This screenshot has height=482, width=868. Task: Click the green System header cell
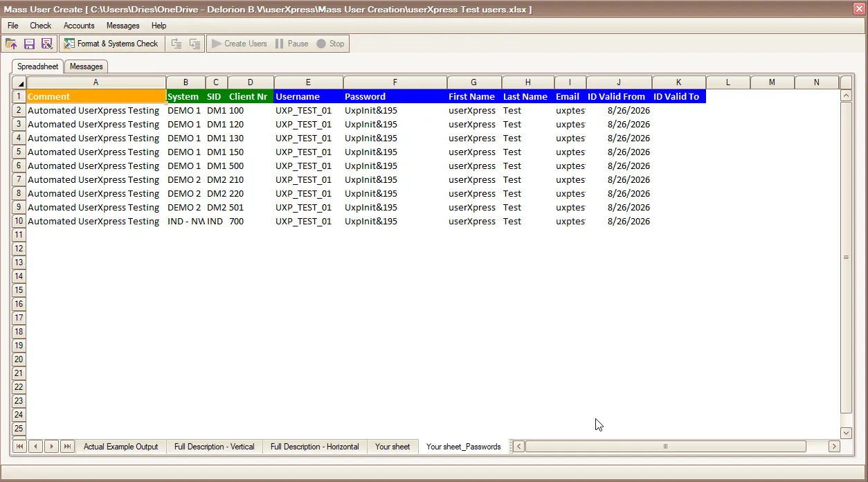(x=186, y=96)
